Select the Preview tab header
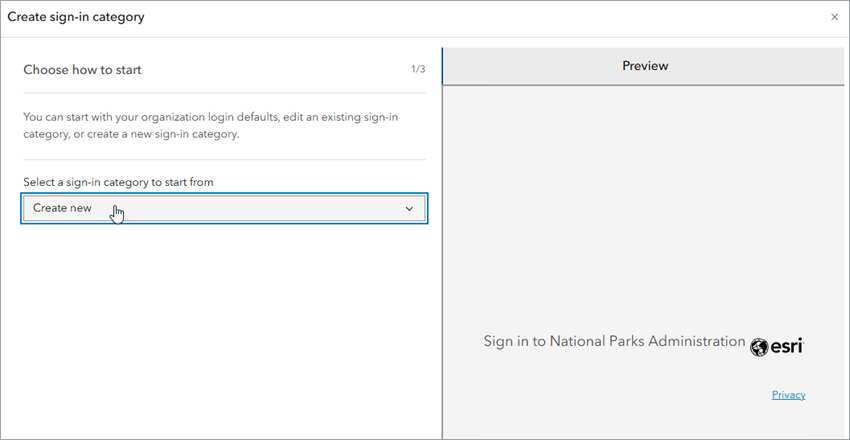 tap(645, 66)
